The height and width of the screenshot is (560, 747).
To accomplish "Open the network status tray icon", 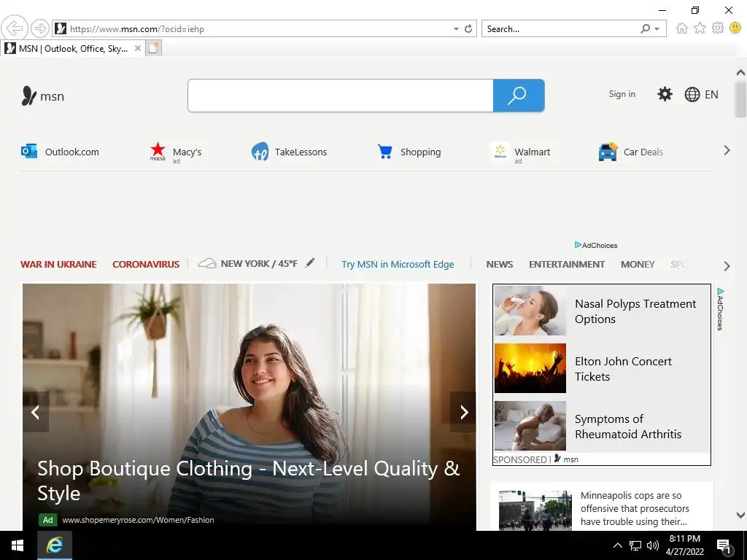I will click(x=635, y=545).
